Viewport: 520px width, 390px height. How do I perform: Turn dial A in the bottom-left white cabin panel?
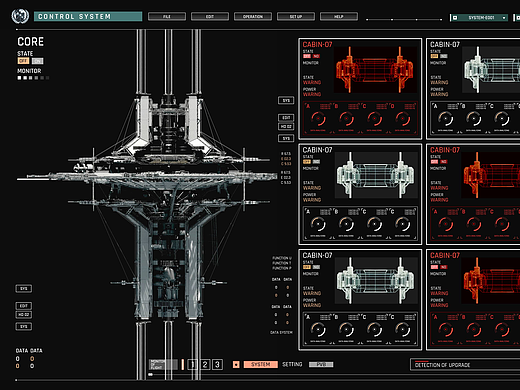coord(318,329)
